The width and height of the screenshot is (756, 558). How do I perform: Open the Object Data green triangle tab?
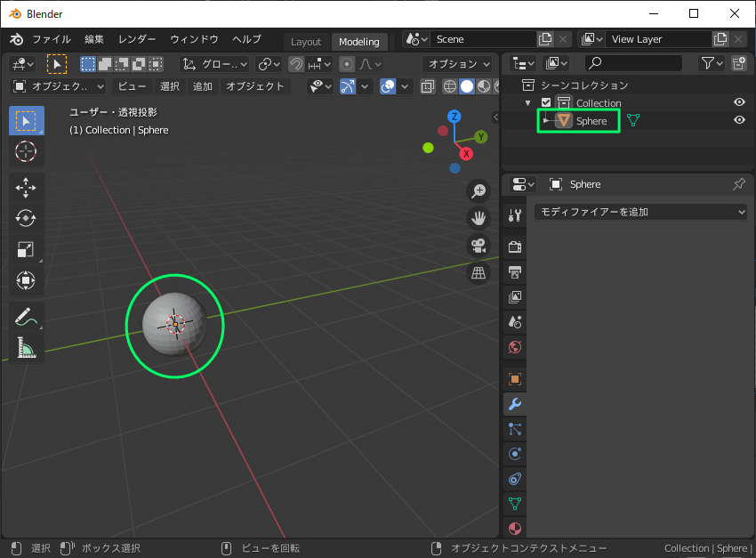(515, 504)
